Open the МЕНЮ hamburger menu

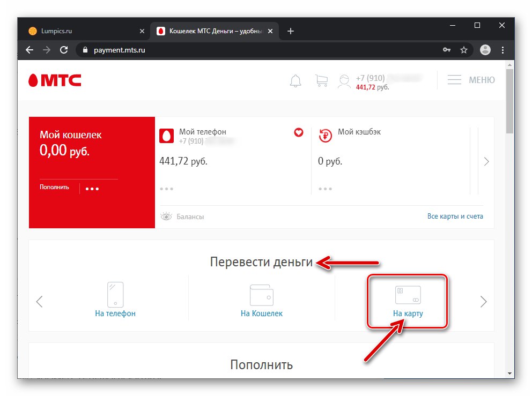454,79
